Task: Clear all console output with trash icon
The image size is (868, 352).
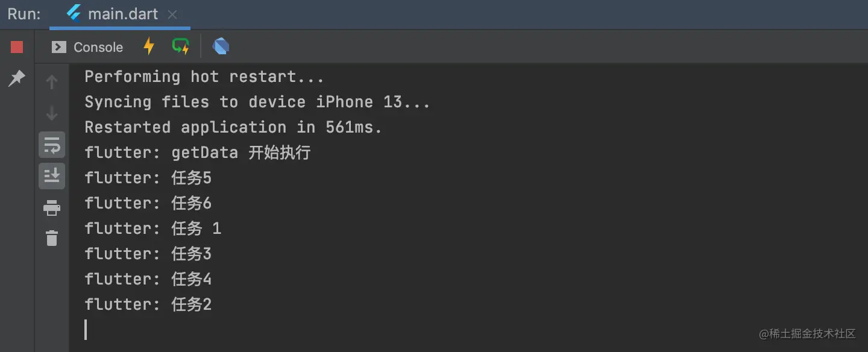Action: [52, 238]
